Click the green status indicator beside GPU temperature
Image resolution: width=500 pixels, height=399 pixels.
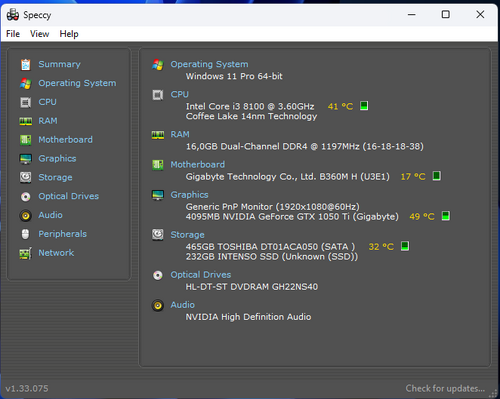click(x=446, y=216)
